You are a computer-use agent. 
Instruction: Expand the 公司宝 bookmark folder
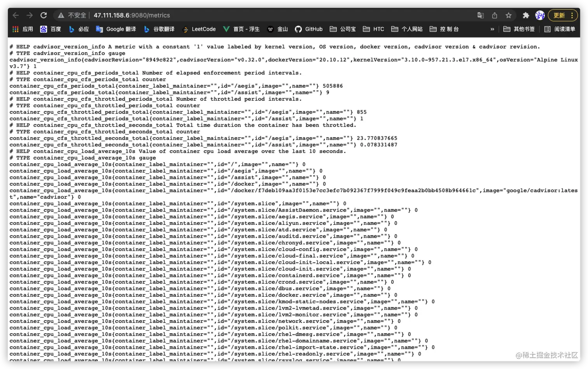[343, 29]
